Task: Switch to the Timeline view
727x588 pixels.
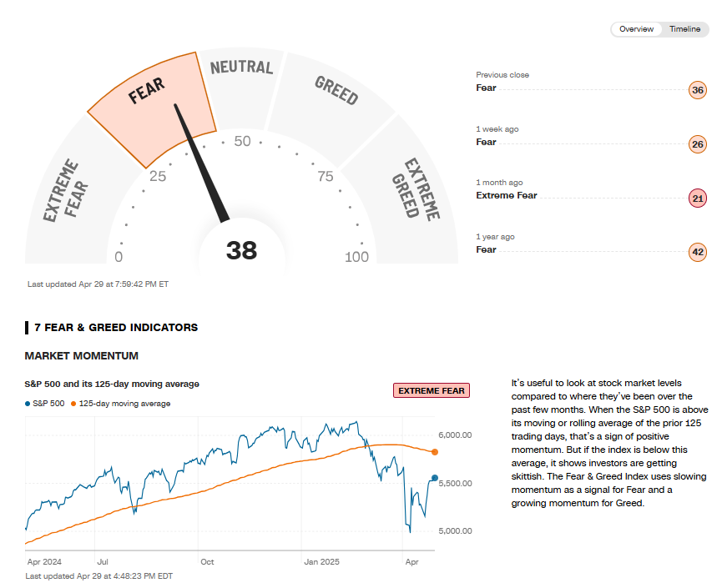Action: point(684,29)
